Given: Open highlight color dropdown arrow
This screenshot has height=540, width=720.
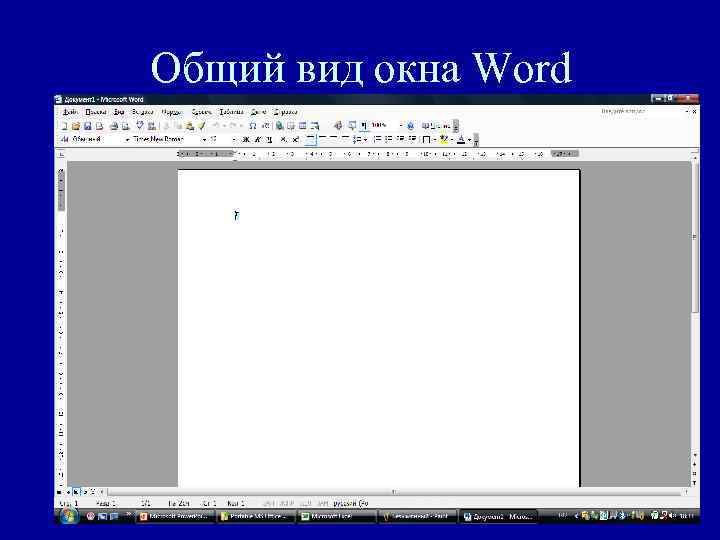Looking at the screenshot, I should 452,140.
